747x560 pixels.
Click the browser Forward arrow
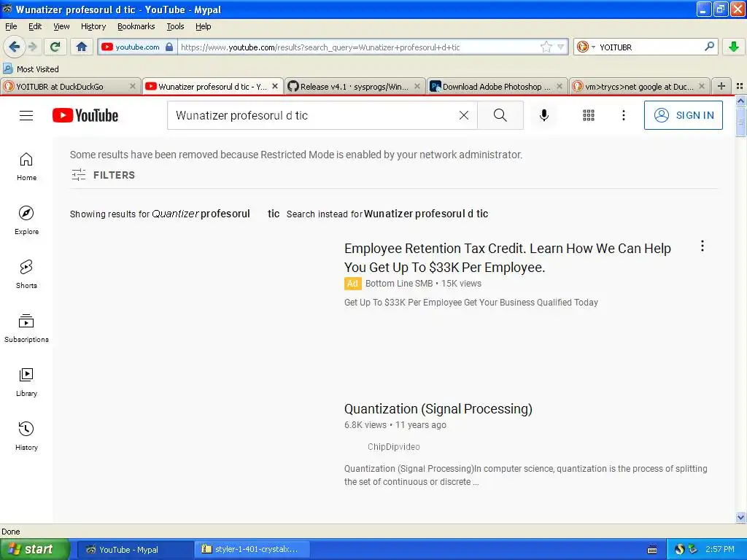[32, 47]
